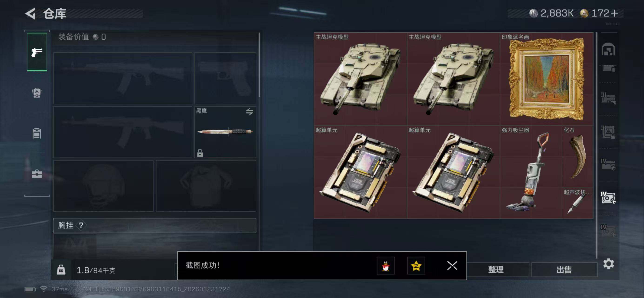Share screenshot to QQ penguin icon

[x=386, y=265]
